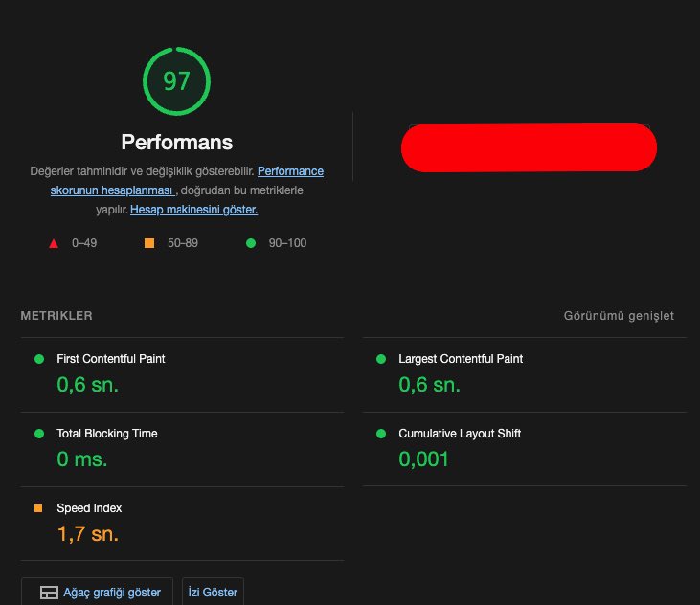The image size is (700, 605).
Task: Select the Largest Contentful Paint metric label
Action: [461, 359]
